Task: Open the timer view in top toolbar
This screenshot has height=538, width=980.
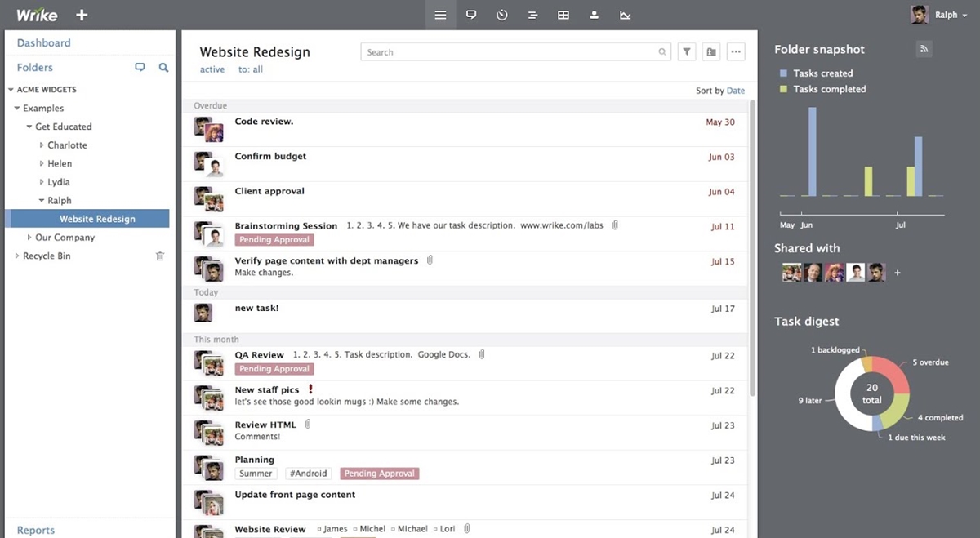Action: tap(502, 15)
